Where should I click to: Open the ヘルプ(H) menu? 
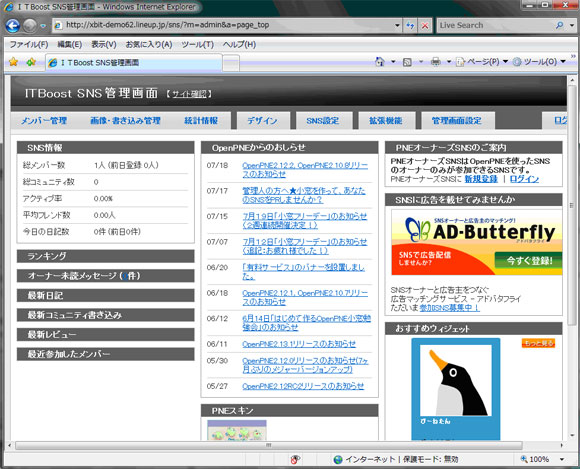pos(239,45)
